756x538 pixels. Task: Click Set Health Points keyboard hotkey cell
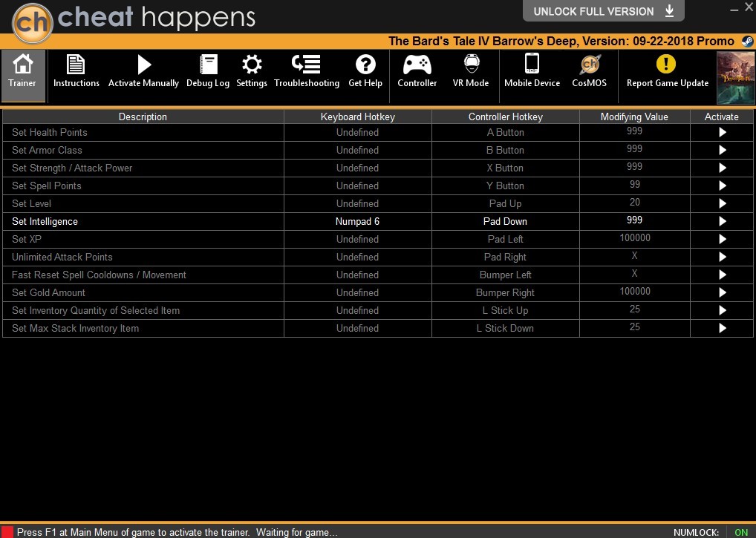(357, 132)
